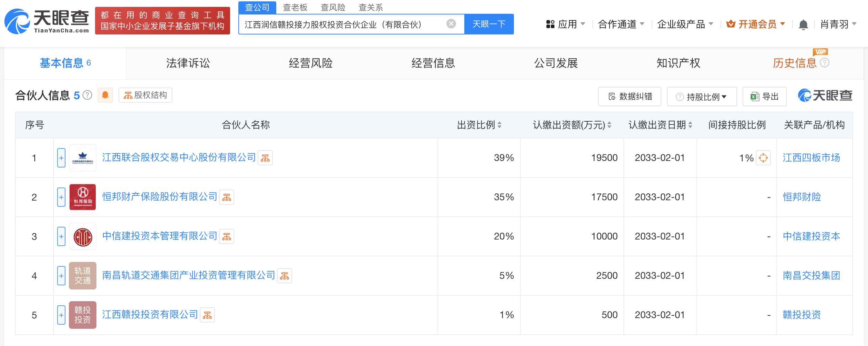Click the 江西联合股权交易中心 company logo

(83, 158)
